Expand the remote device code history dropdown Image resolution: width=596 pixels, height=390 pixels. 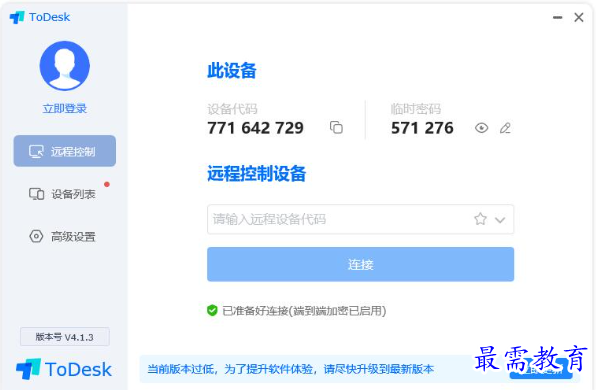click(x=500, y=220)
